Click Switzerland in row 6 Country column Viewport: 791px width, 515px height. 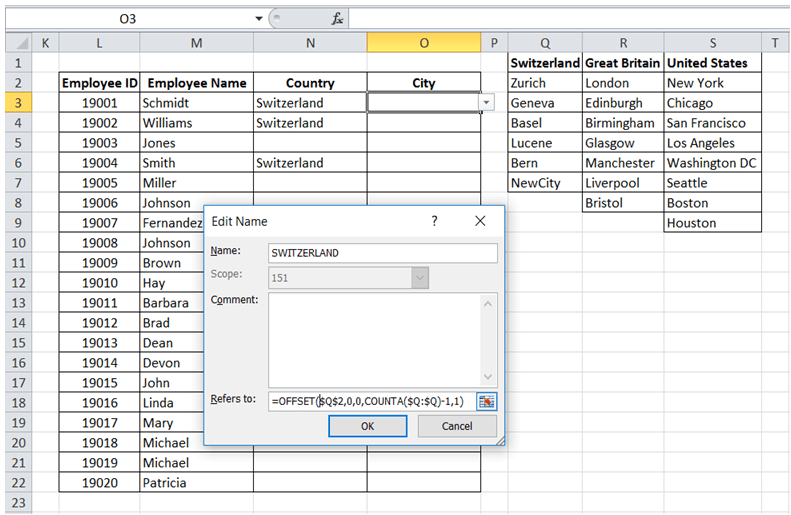pos(310,163)
